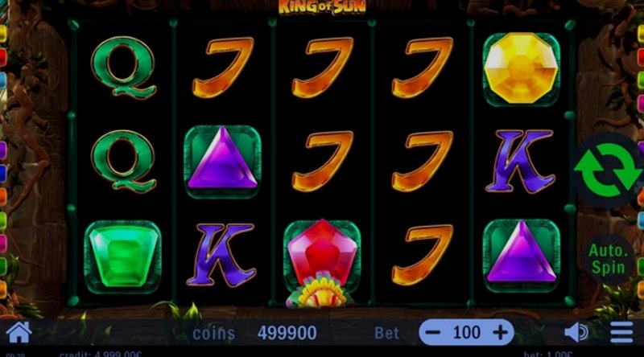Open the hamburger menu
Image resolution: width=644 pixels, height=357 pixels.
[621, 332]
